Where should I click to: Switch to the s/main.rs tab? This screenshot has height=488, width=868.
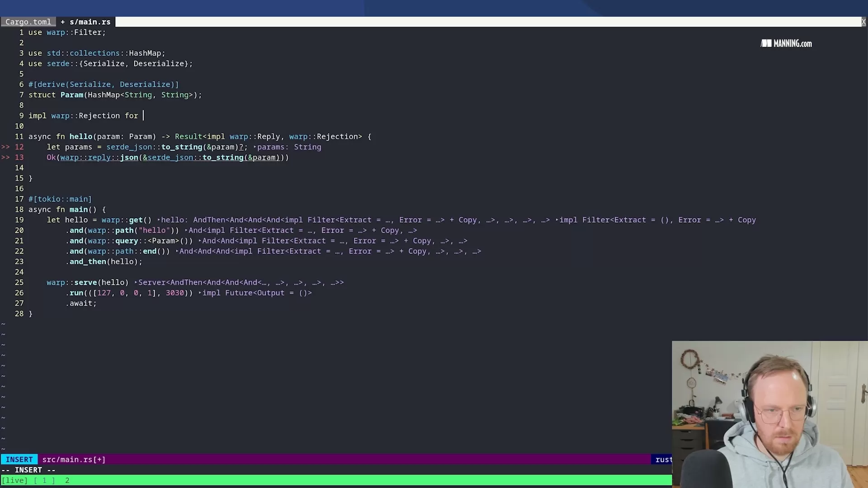90,22
